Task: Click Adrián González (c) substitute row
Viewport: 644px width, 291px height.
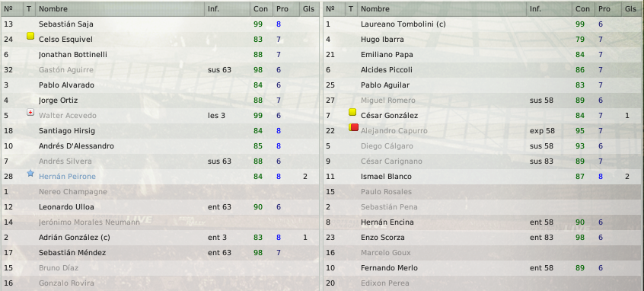Action: [x=160, y=237]
